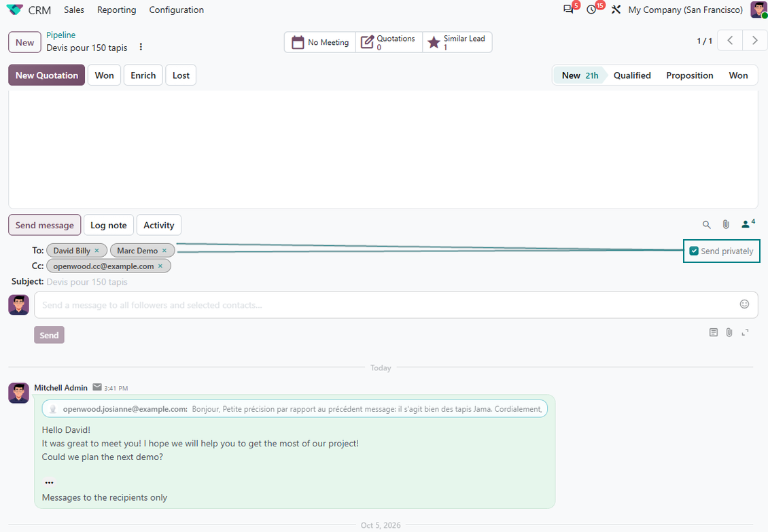
Task: Schedule an Activity
Action: click(158, 225)
